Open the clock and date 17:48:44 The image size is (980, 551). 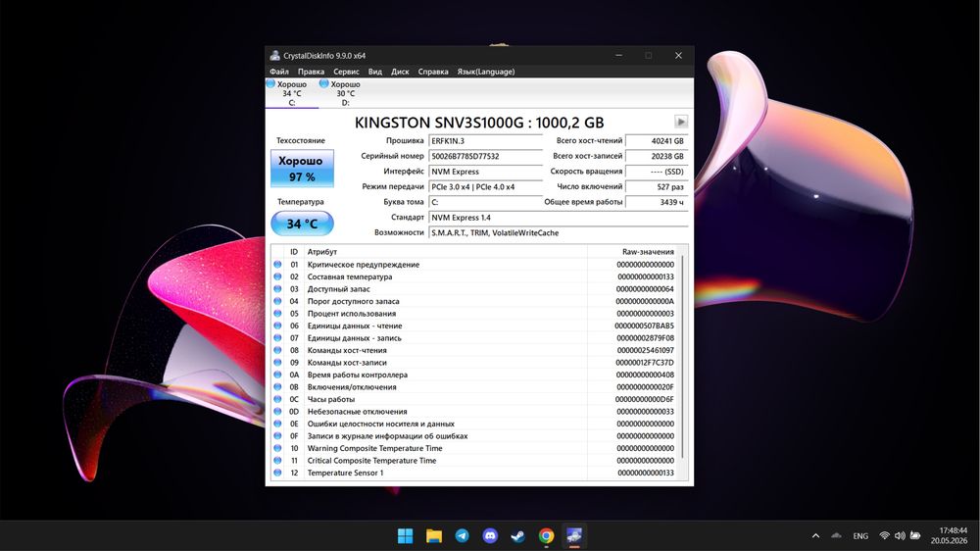click(x=949, y=536)
